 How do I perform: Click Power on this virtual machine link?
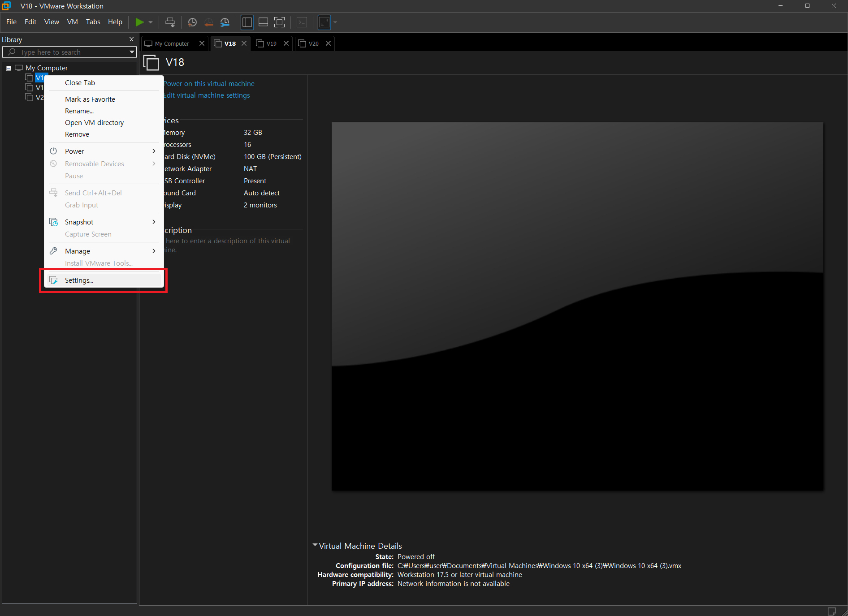(209, 83)
